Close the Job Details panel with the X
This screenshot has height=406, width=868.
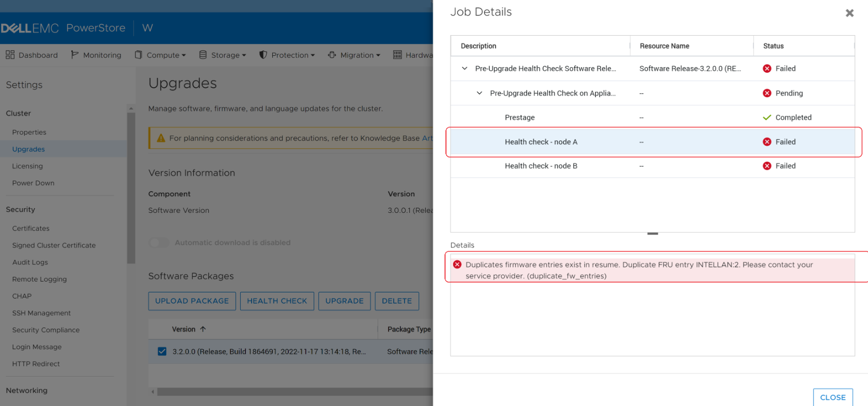[849, 13]
